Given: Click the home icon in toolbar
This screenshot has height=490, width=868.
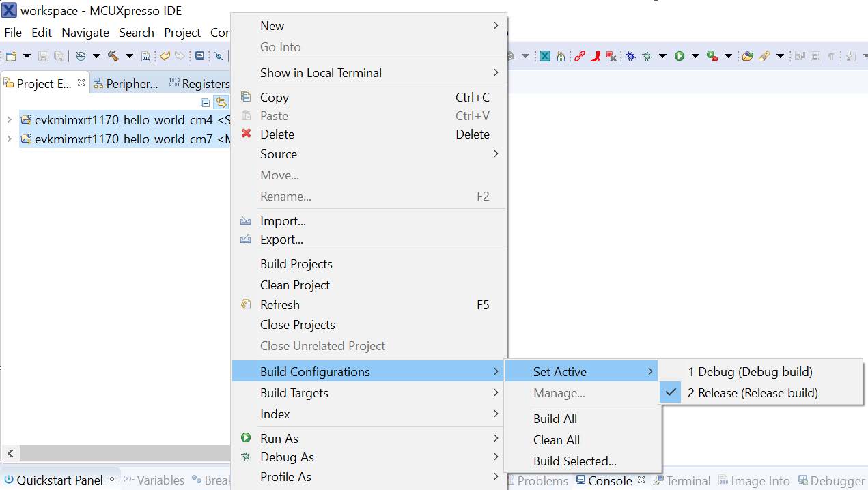Looking at the screenshot, I should [x=561, y=56].
